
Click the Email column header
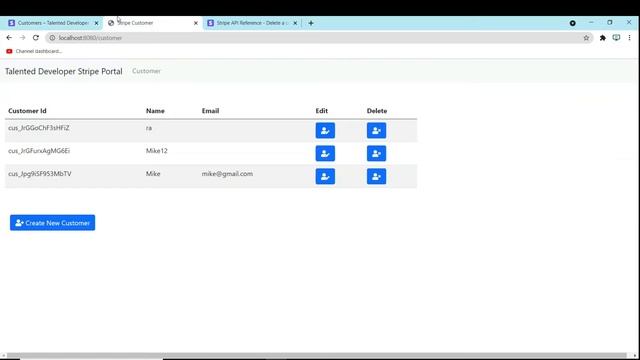coord(210,111)
